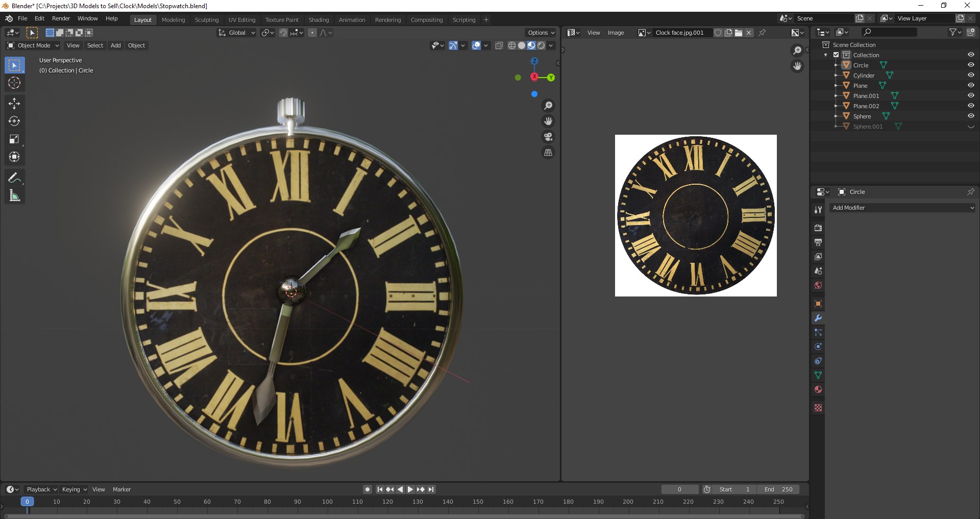Jump to the end frame of the timeline
Viewport: 980px width, 519px height.
pos(431,489)
